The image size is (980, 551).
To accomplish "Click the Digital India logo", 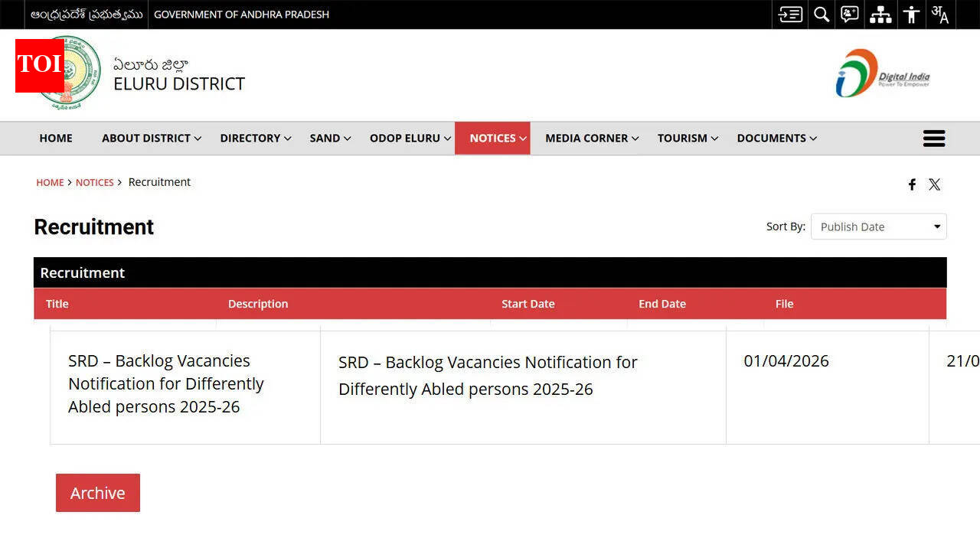I will coord(883,73).
